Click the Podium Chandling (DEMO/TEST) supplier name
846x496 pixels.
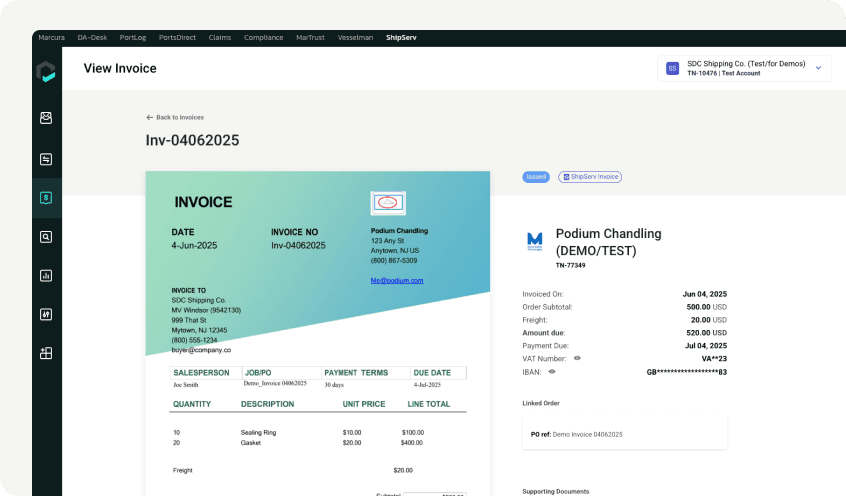point(608,242)
